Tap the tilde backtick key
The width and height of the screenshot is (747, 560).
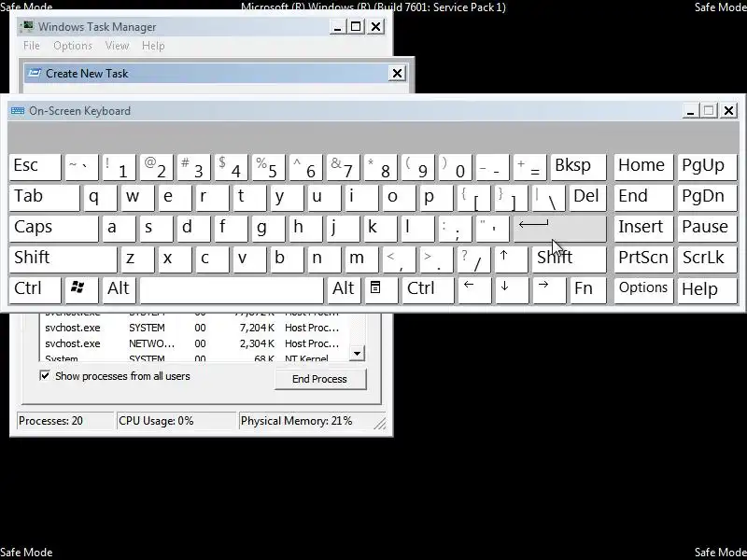click(81, 168)
